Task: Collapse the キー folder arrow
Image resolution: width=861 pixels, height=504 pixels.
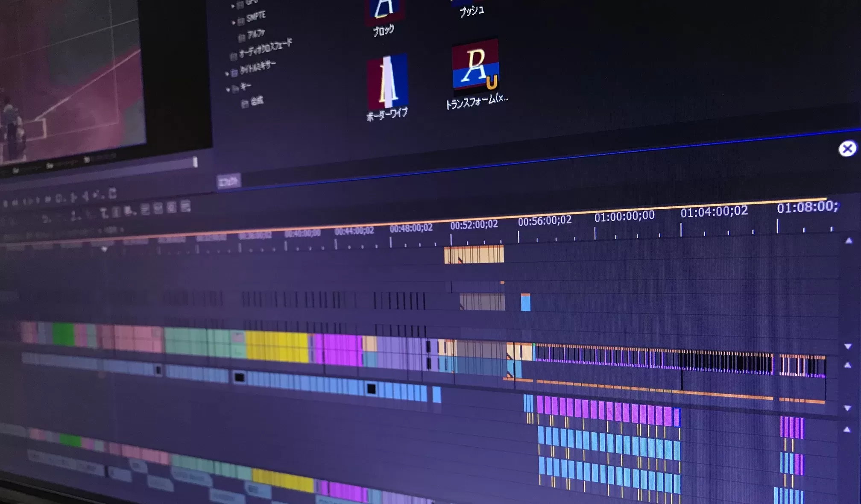Action: click(x=228, y=89)
